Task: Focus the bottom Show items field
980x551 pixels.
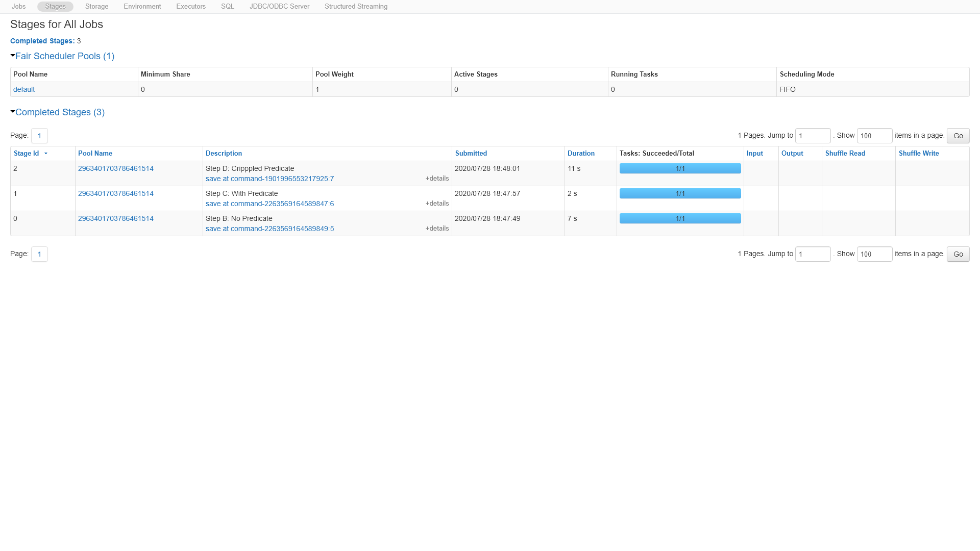Action: tap(875, 254)
